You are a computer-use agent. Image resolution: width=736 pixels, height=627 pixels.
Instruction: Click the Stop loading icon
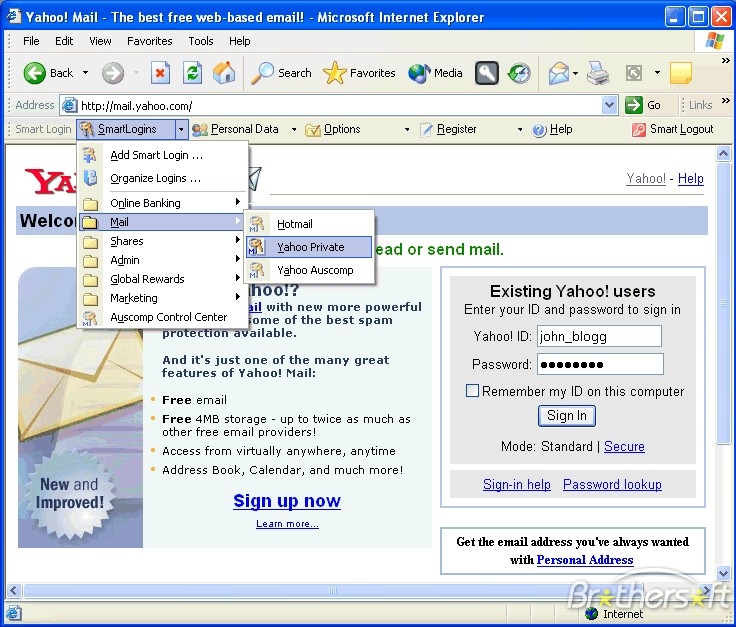160,73
